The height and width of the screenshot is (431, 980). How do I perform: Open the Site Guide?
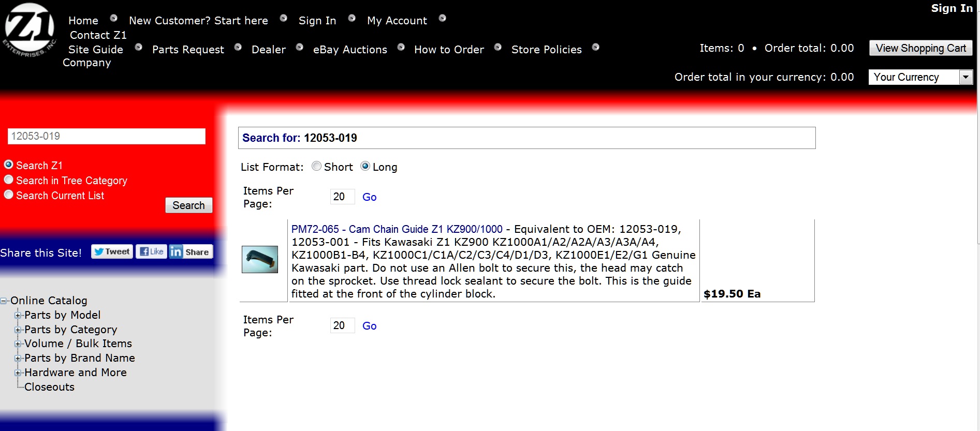coord(96,50)
